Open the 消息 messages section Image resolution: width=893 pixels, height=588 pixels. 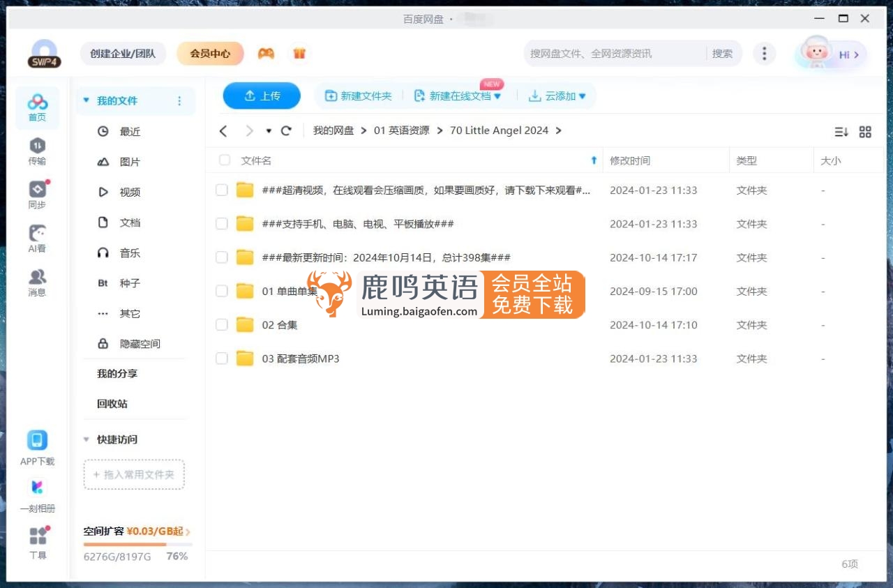pos(37,282)
